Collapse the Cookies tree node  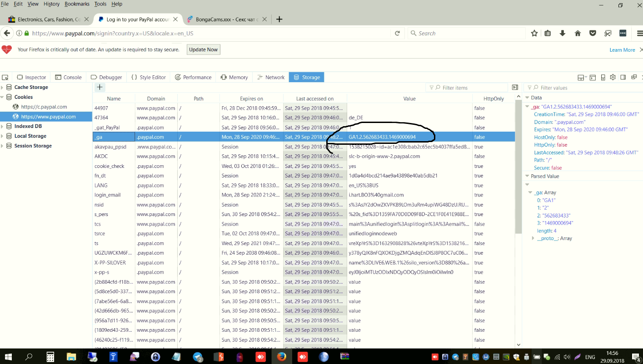coord(2,97)
